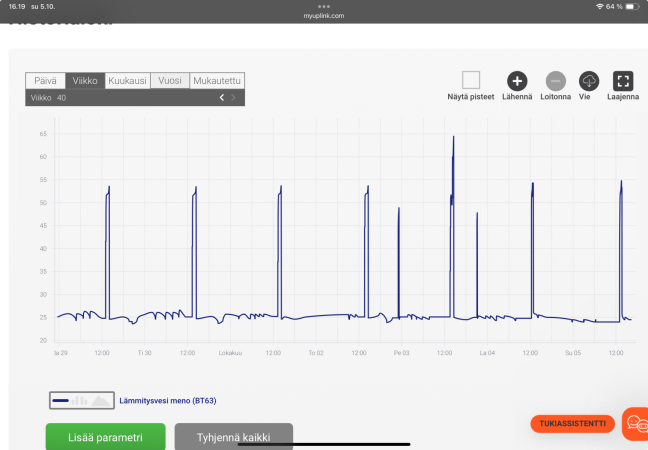Go to previous week with left chevron

coord(222,98)
